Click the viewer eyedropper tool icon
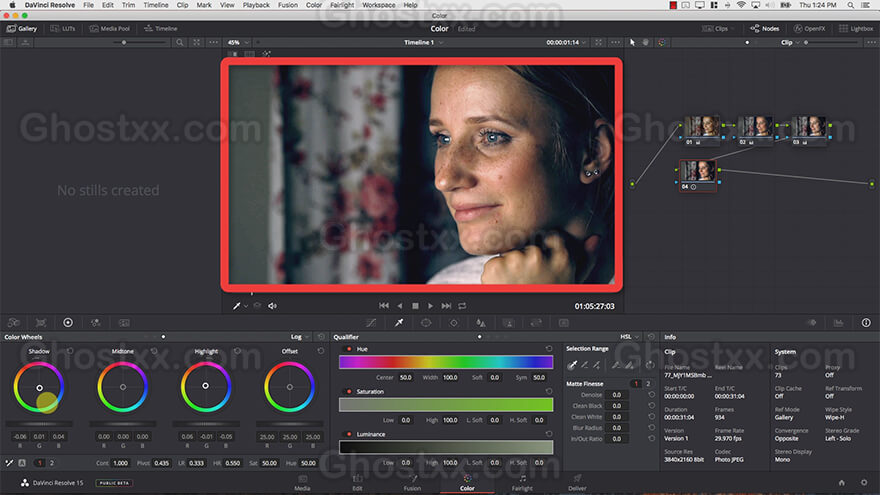 click(x=237, y=306)
